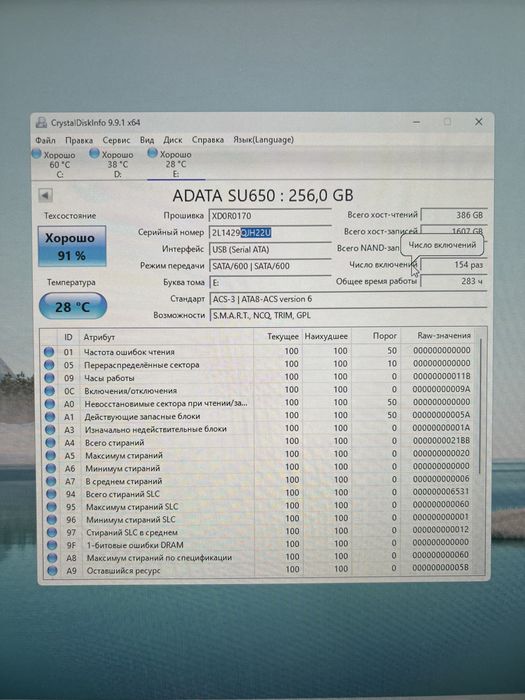Click the Наихудшее column header

pyautogui.click(x=327, y=337)
